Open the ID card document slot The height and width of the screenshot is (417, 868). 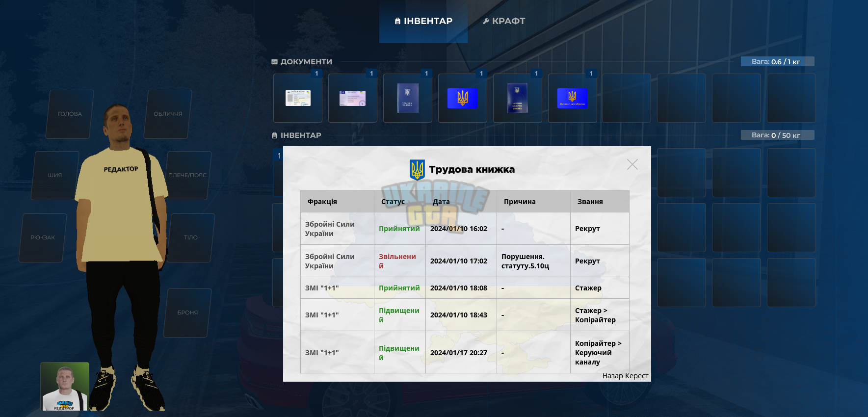298,98
